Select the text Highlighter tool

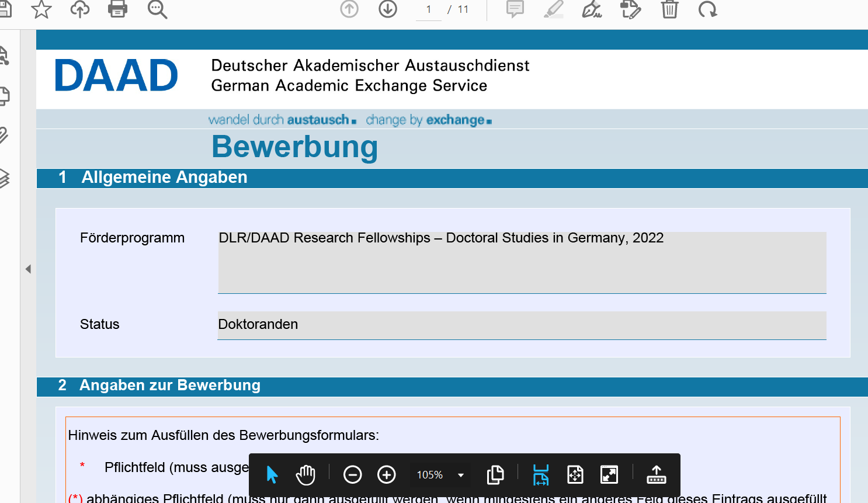tap(553, 9)
